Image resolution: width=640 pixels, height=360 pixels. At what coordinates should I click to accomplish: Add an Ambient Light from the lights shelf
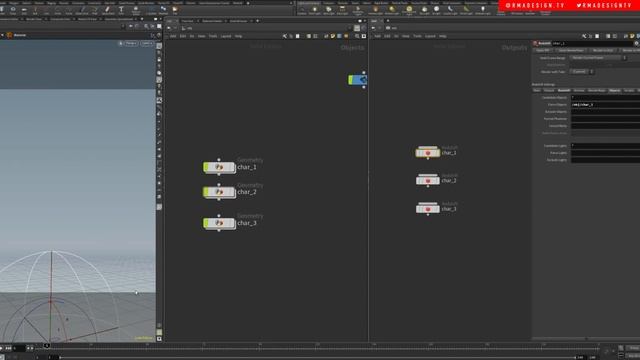click(483, 10)
